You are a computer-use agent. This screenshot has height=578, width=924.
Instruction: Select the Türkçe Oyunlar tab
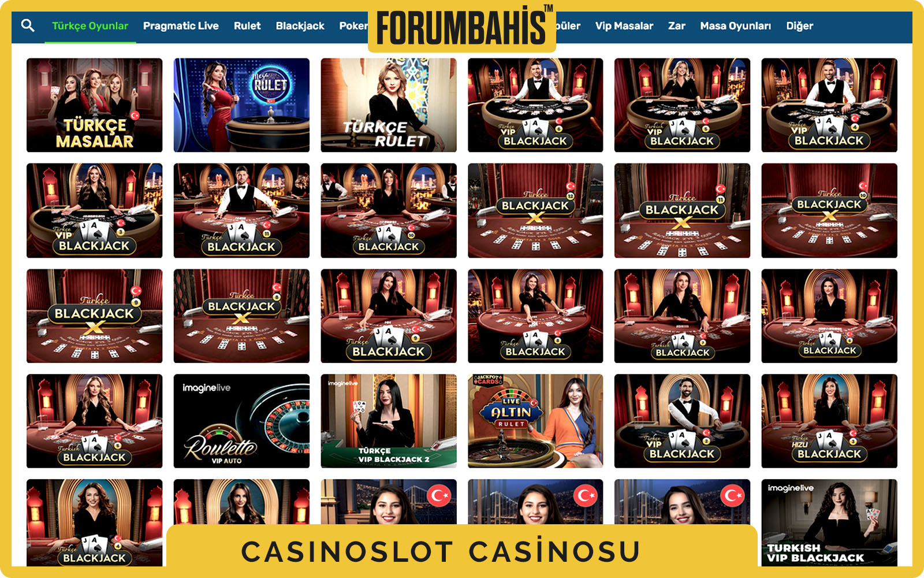(90, 26)
